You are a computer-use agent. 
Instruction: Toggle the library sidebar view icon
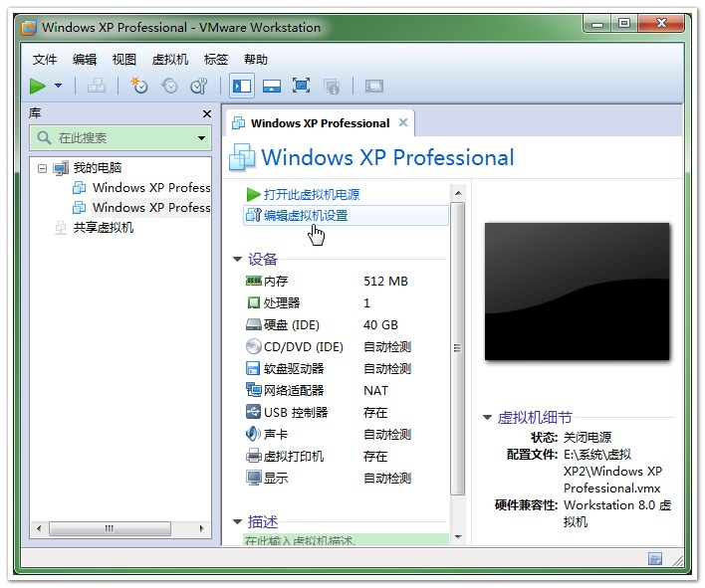click(242, 86)
